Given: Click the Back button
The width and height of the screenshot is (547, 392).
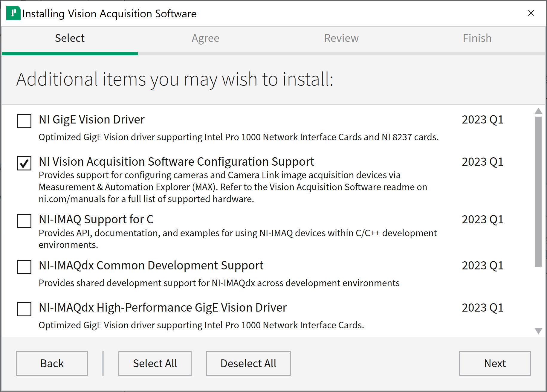Looking at the screenshot, I should pos(52,364).
